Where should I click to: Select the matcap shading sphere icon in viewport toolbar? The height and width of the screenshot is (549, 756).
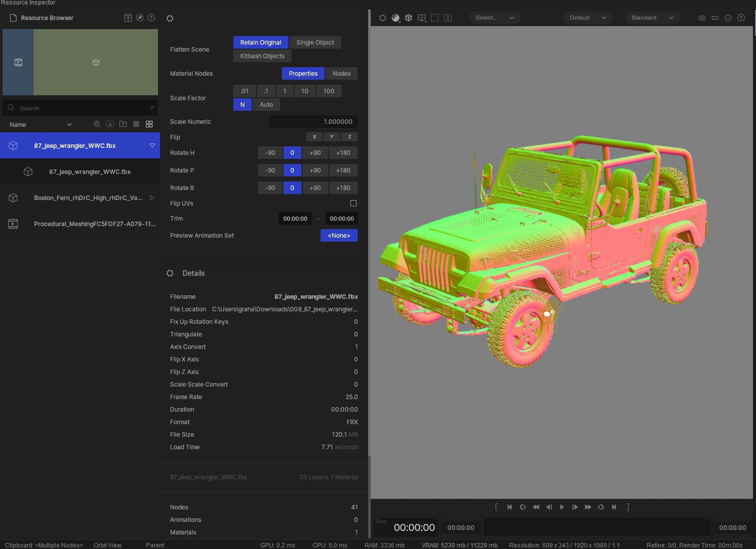395,18
